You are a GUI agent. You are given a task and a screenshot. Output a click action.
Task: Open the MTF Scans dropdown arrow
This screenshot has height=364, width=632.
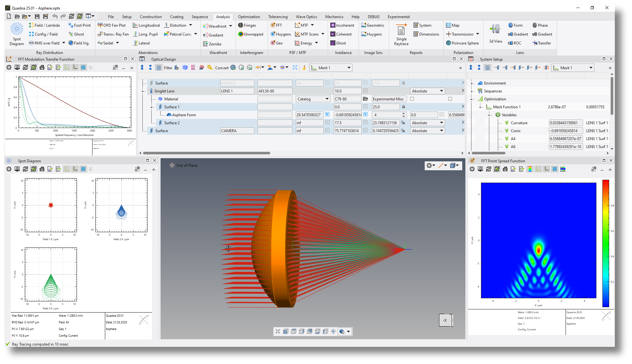click(x=323, y=34)
